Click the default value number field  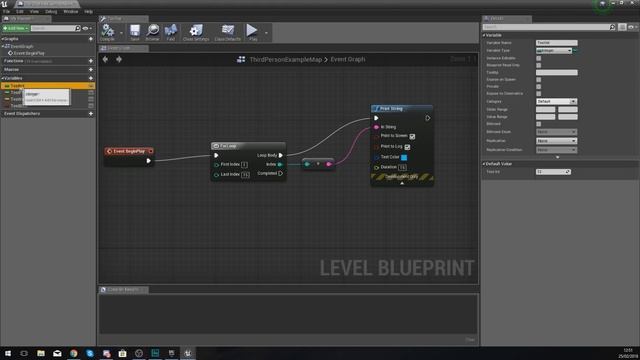click(553, 172)
